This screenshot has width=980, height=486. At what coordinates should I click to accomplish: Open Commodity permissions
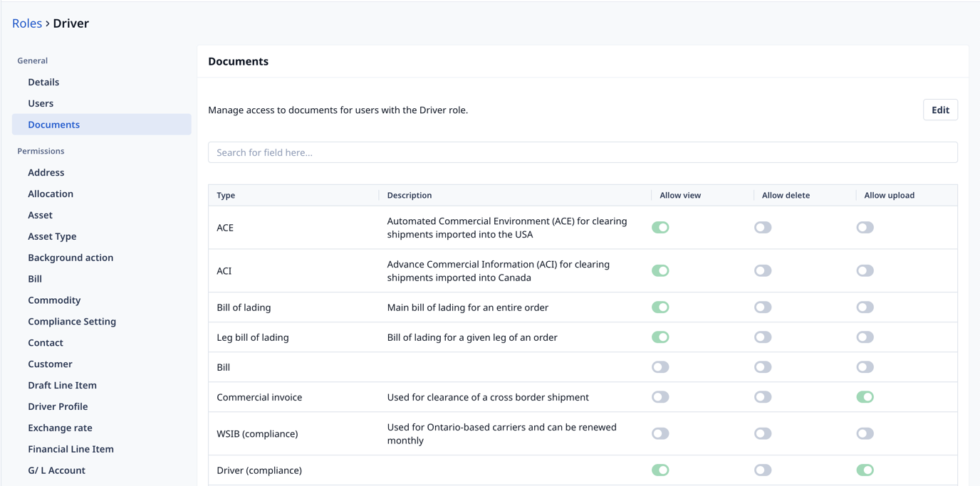102,300
